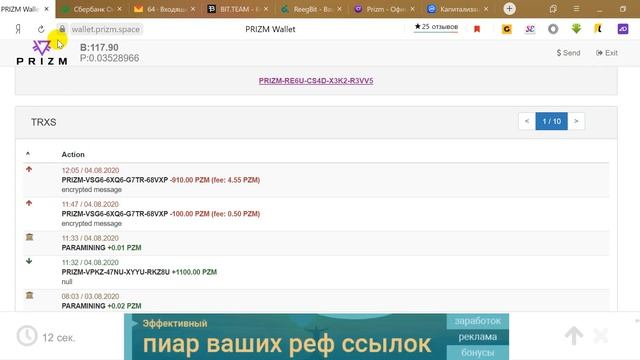Click the PARAMINING +0.02 PZM entry
Viewport: 640px width, 360px height.
(x=101, y=306)
